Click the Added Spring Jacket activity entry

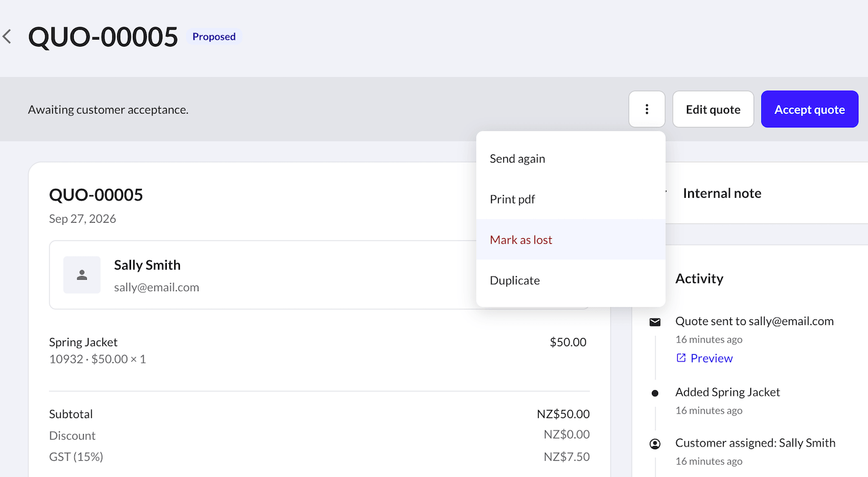click(x=728, y=392)
